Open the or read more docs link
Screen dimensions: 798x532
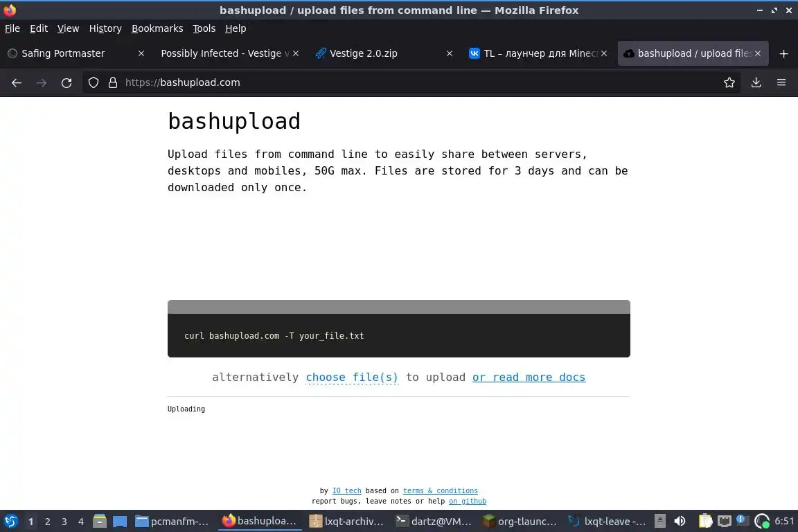(529, 378)
